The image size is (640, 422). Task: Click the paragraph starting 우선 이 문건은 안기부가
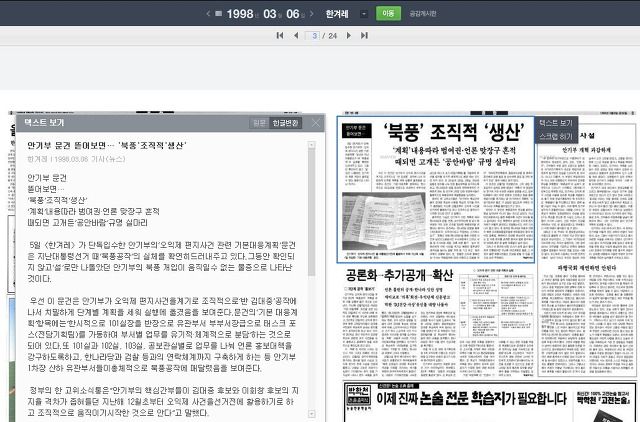pos(162,334)
